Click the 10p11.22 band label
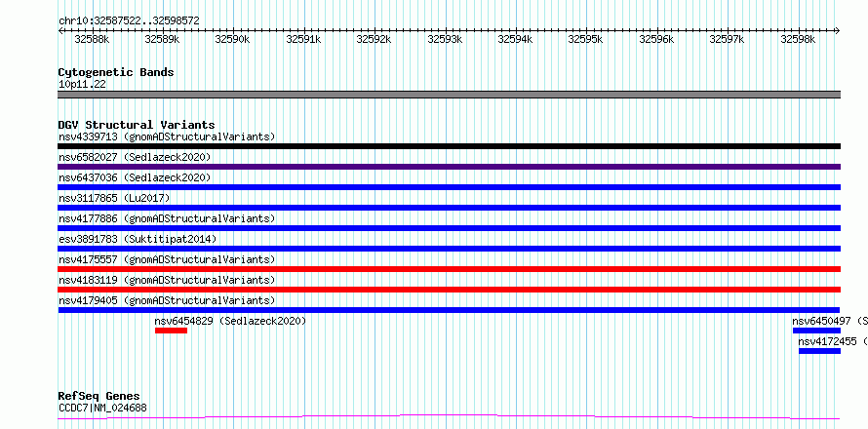Screen dimensions: 868x429 coord(82,85)
